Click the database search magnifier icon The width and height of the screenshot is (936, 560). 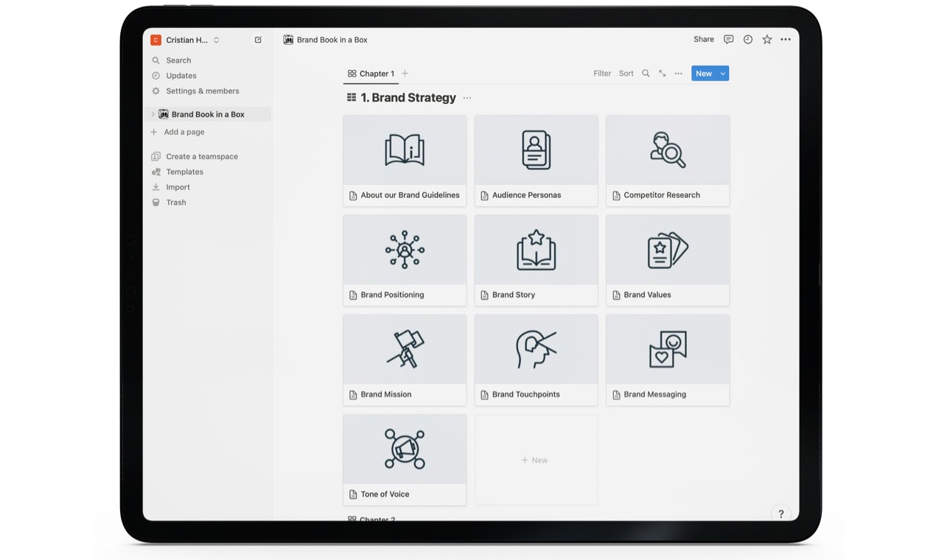[x=646, y=74]
